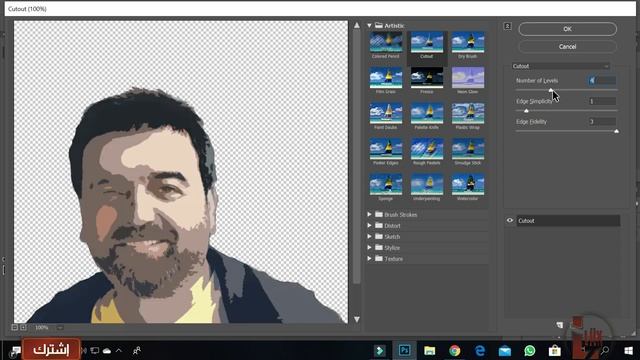Open the OneDrive cloud tray icon

107,350
